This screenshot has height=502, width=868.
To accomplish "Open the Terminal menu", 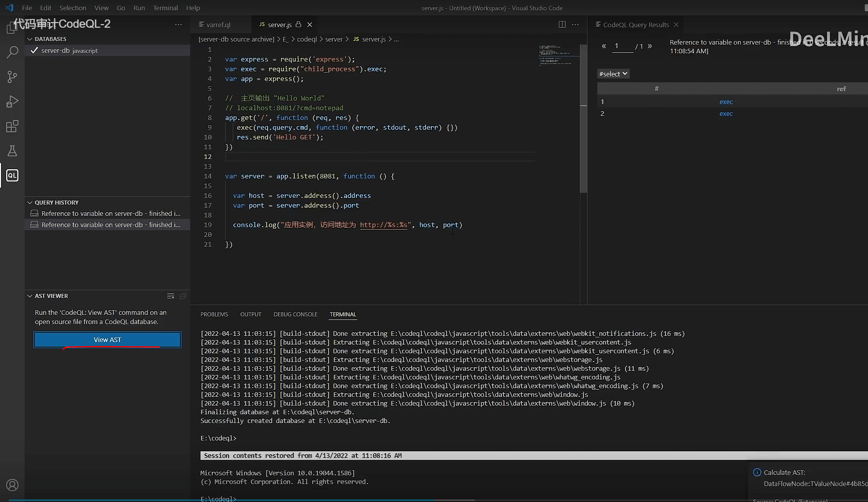I will [165, 8].
